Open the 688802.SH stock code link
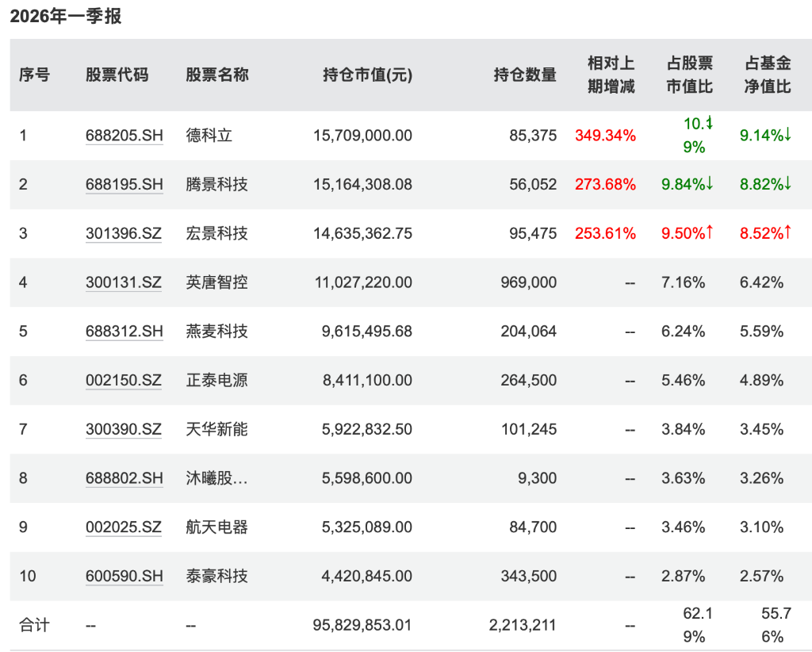 pos(124,478)
